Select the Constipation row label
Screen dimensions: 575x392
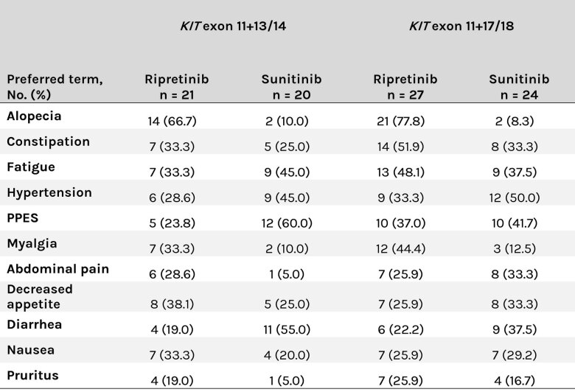tap(49, 141)
